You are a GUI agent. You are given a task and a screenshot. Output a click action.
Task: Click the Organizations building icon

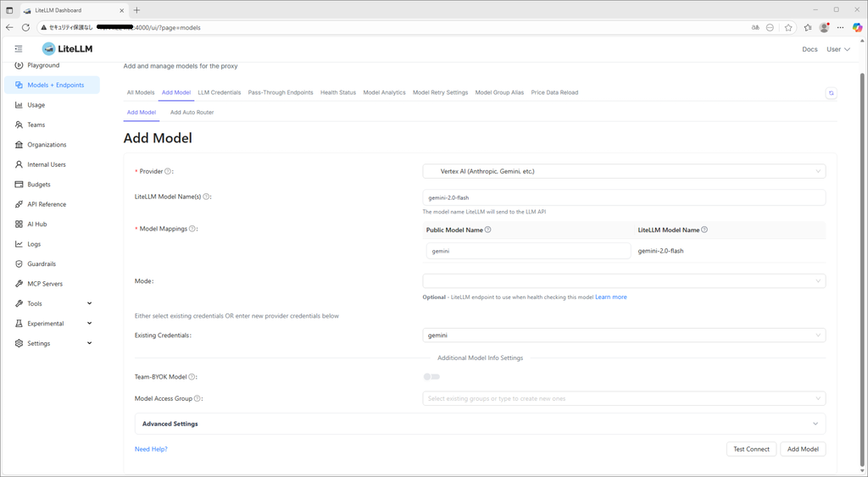click(19, 145)
